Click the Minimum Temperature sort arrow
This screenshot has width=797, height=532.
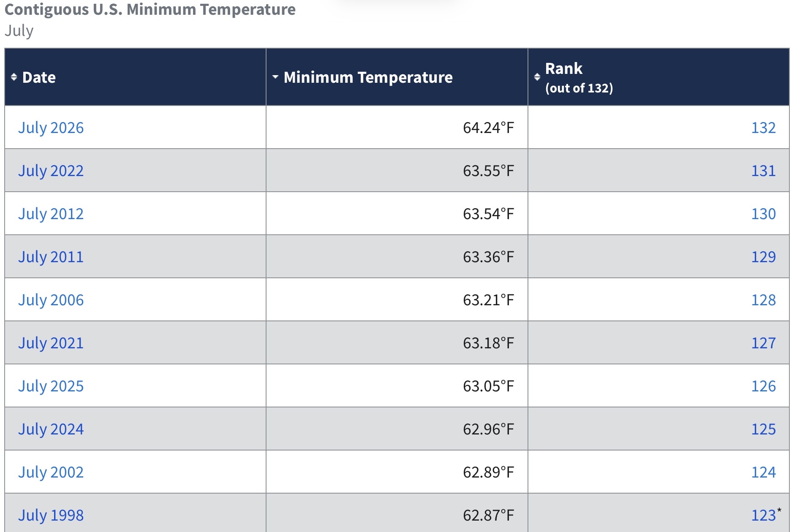(275, 77)
